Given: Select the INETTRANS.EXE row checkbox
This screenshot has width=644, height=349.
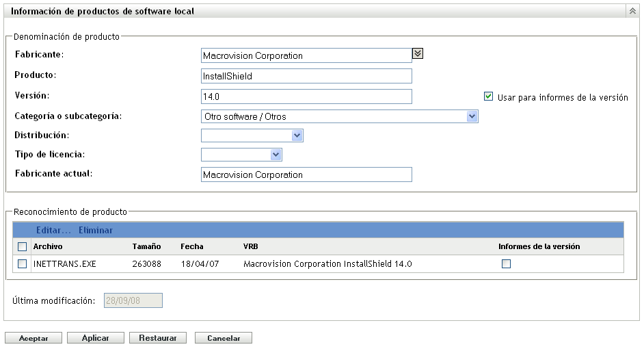Looking at the screenshot, I should (22, 263).
